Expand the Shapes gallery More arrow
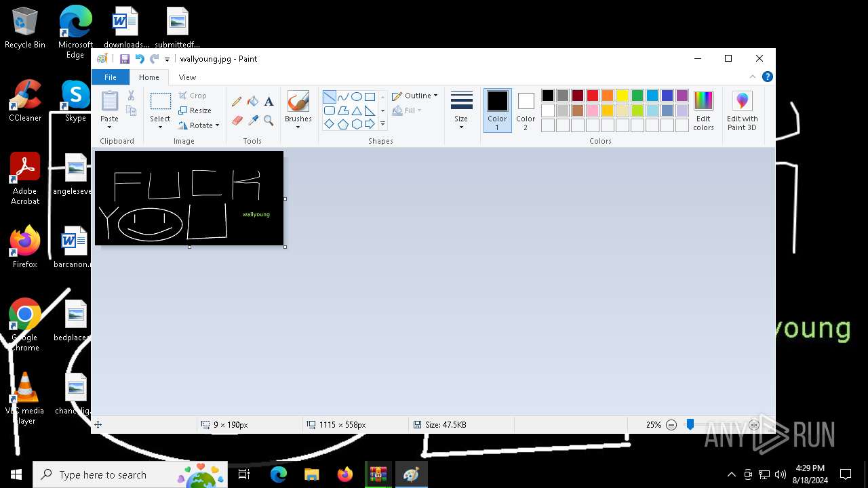This screenshot has height=488, width=868. [382, 124]
